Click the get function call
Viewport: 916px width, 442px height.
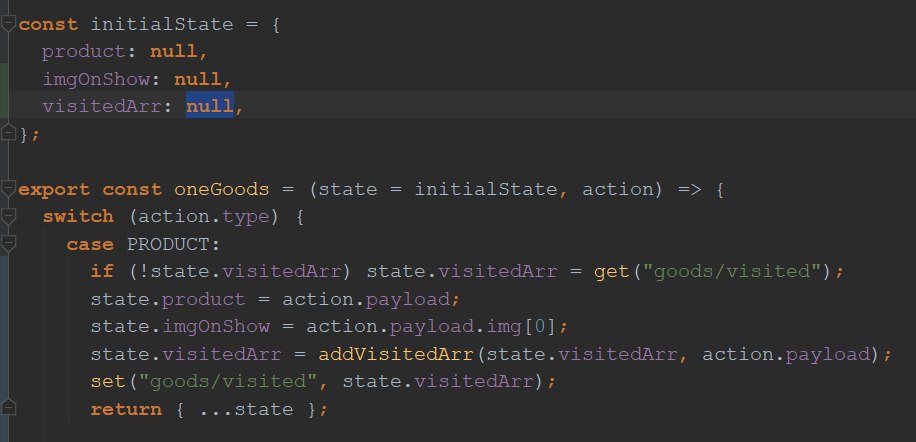tap(612, 272)
